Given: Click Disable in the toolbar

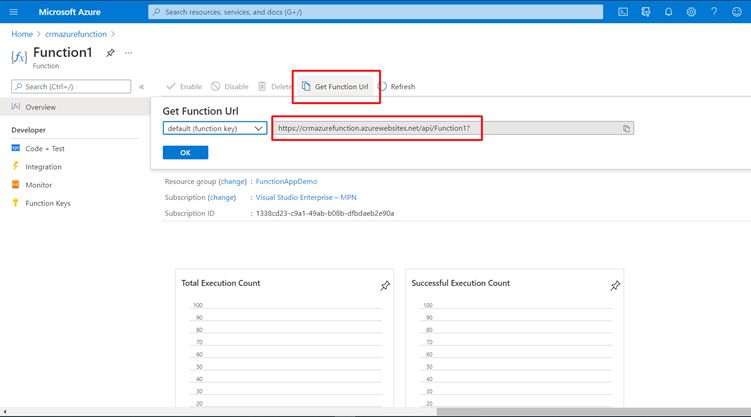Looking at the screenshot, I should pos(230,87).
